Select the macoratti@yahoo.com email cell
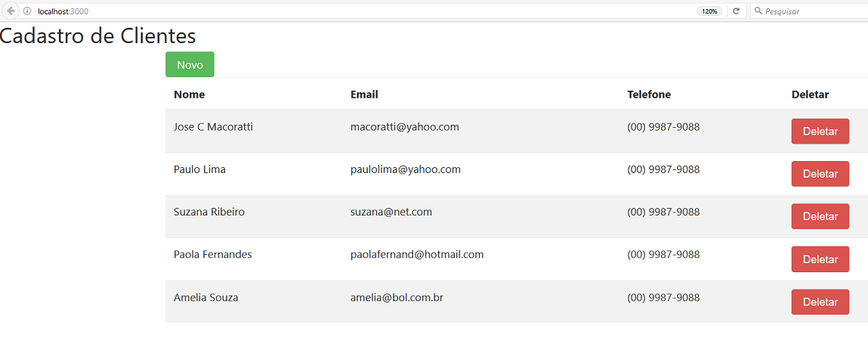 click(405, 127)
